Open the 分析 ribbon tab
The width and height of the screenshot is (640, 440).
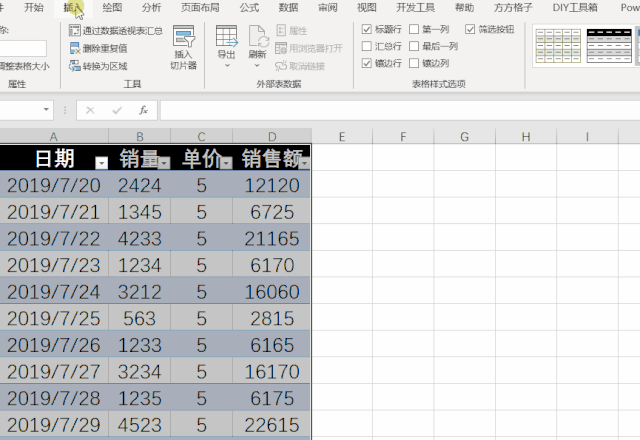click(x=151, y=7)
